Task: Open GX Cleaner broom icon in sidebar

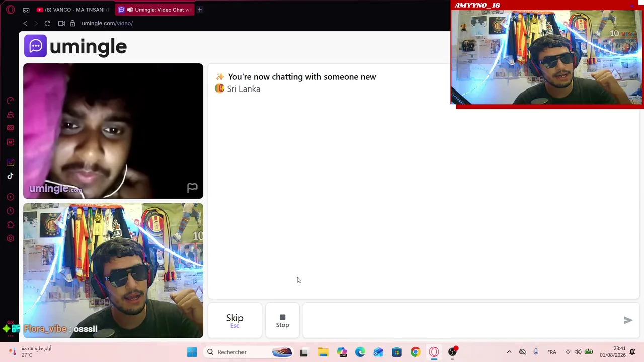Action: coord(10,115)
